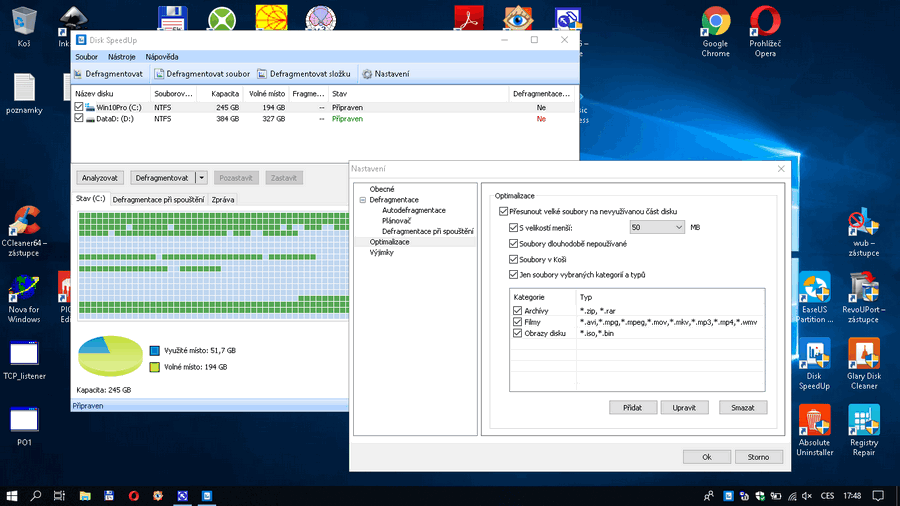Disable the Filmy category checkbox
900x506 pixels.
tap(518, 322)
